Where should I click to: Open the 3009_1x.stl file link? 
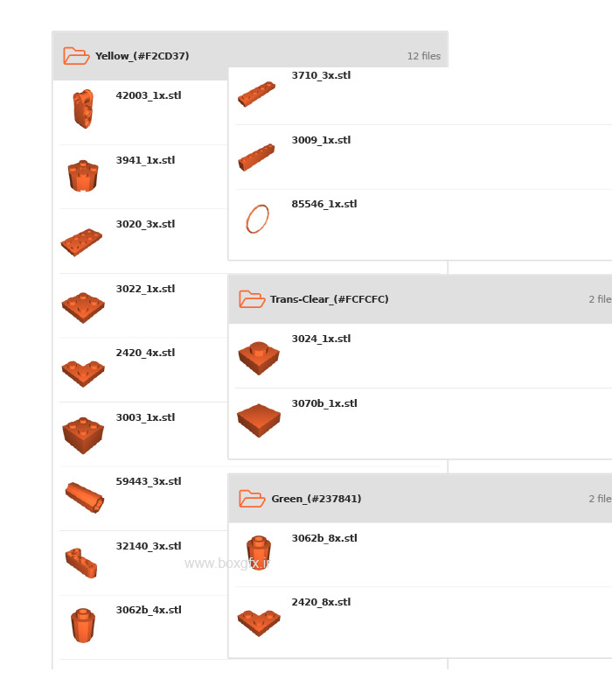(321, 140)
